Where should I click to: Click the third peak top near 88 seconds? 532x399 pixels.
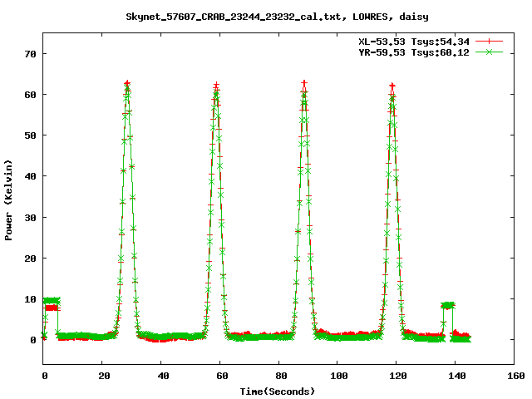click(x=304, y=85)
